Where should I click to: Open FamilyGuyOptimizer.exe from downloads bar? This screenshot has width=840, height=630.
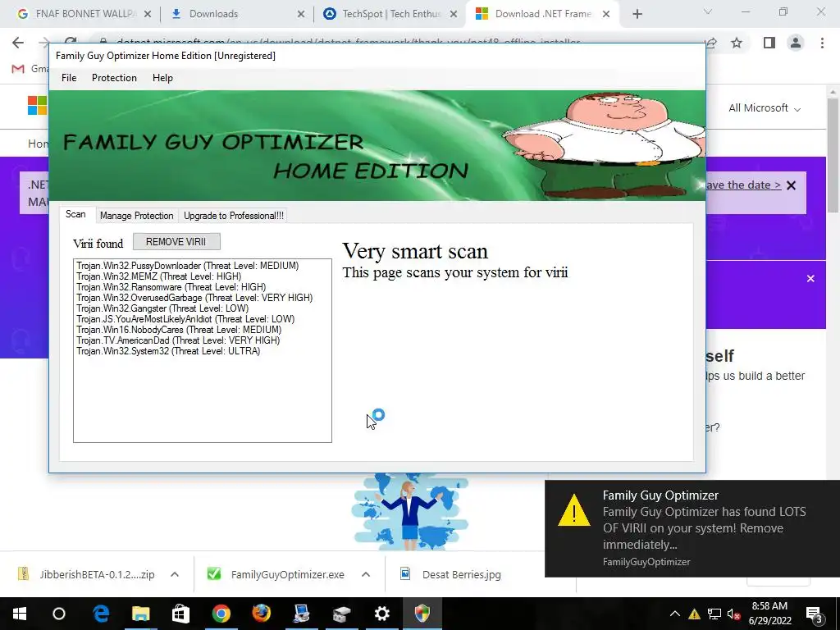coord(277,574)
